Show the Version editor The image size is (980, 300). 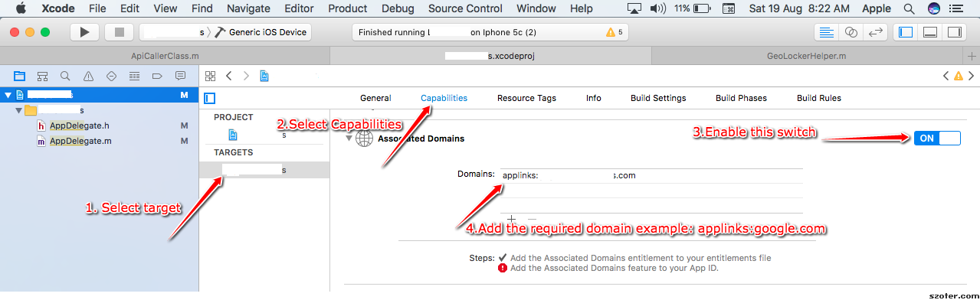[x=876, y=32]
